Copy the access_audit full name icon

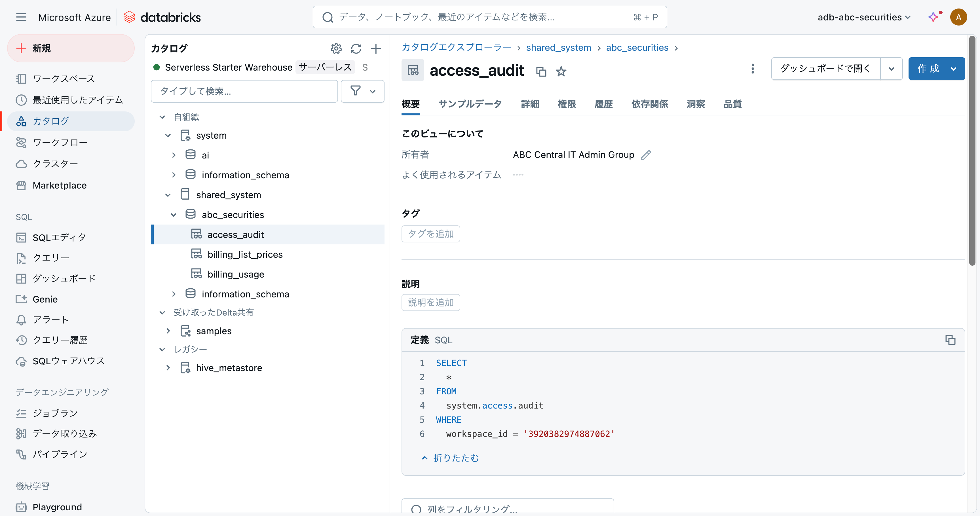[541, 71]
